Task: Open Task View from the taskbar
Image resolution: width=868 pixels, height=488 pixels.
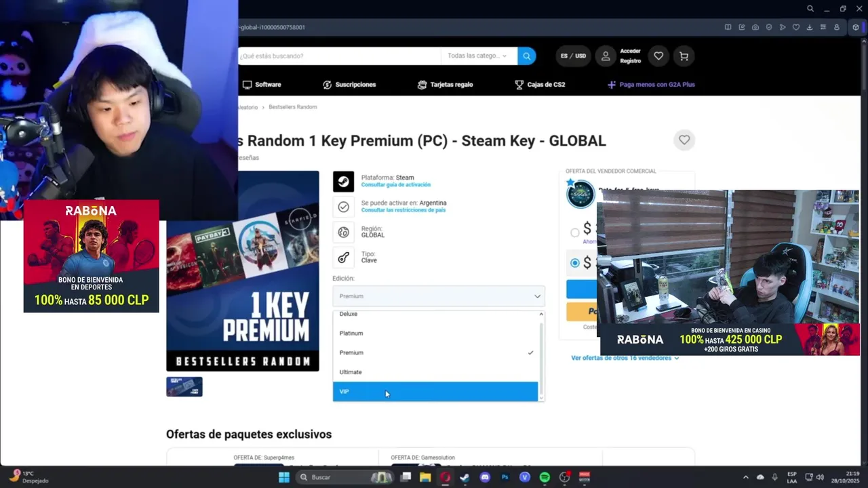Action: (406, 477)
